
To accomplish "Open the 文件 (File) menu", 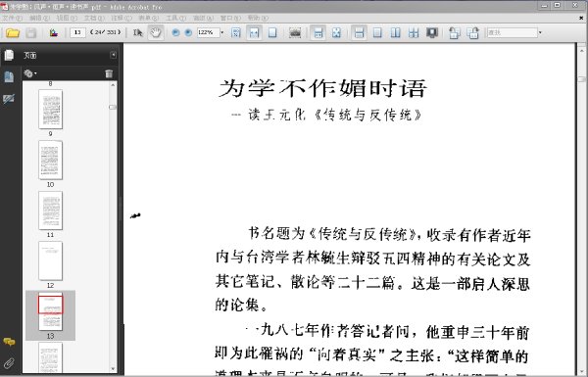I will (x=12, y=18).
